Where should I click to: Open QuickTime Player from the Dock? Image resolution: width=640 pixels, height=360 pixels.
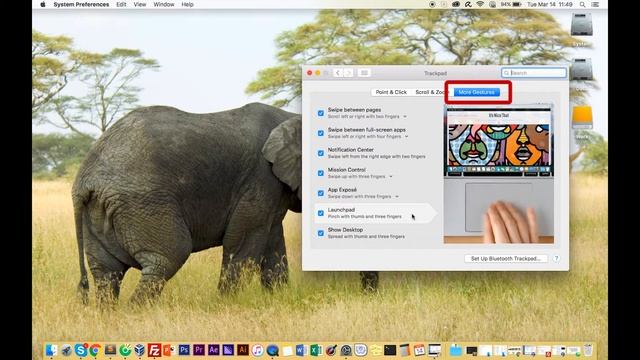272,350
